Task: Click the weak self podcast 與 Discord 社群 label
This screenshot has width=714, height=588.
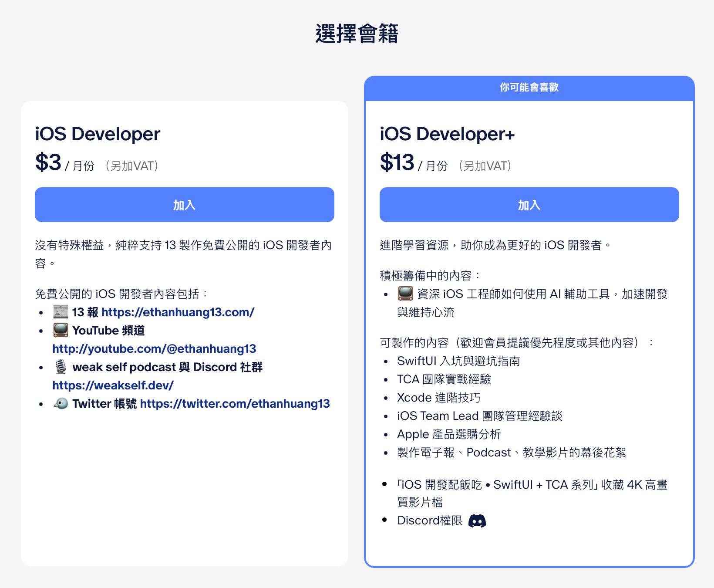Action: pyautogui.click(x=167, y=367)
